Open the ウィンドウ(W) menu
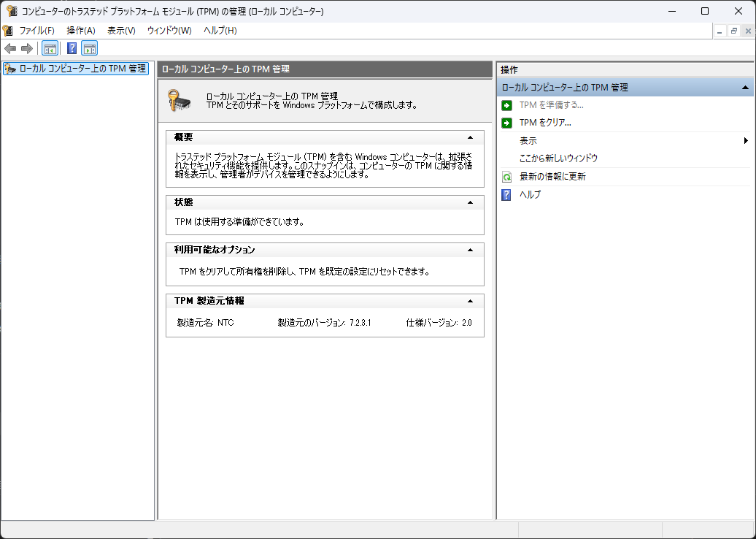The width and height of the screenshot is (756, 539). tap(169, 31)
